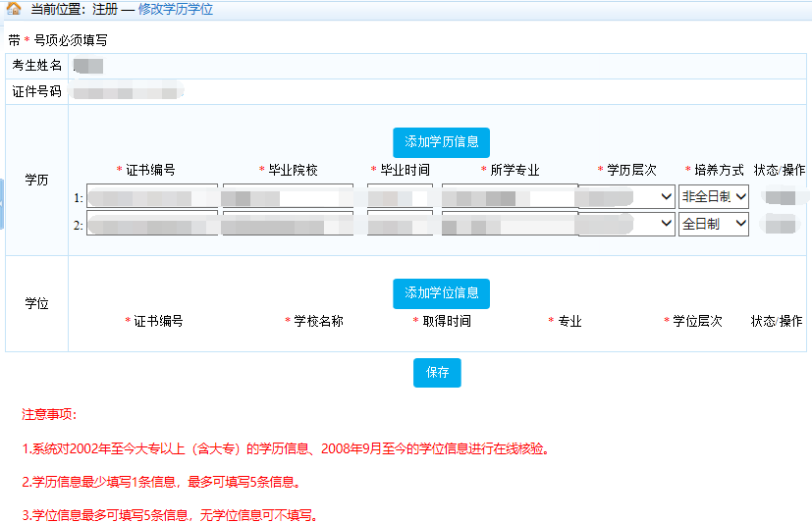Click 添加学历信息 button
Image resolution: width=812 pixels, height=523 pixels.
coord(441,142)
